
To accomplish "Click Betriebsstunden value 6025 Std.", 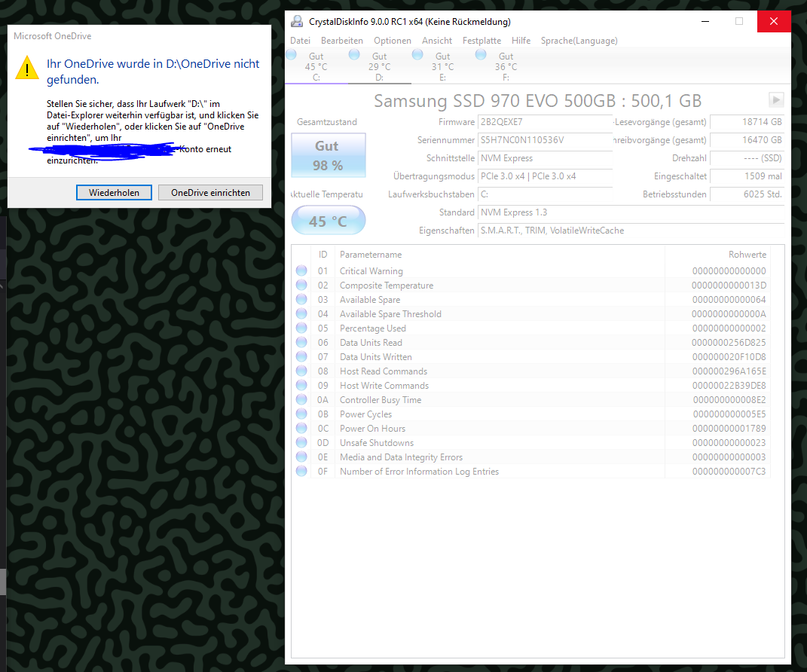I will click(747, 194).
